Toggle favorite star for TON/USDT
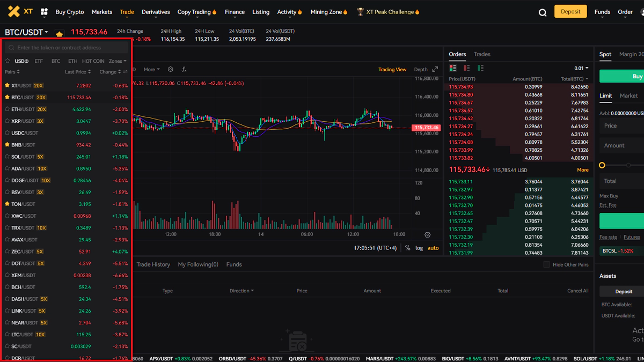Image resolution: width=644 pixels, height=362 pixels. coord(7,204)
